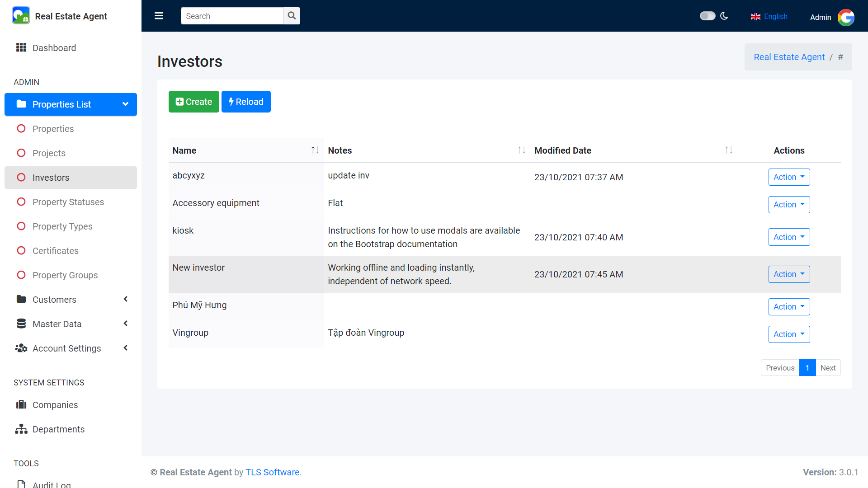Click the search magnifier icon

point(292,16)
